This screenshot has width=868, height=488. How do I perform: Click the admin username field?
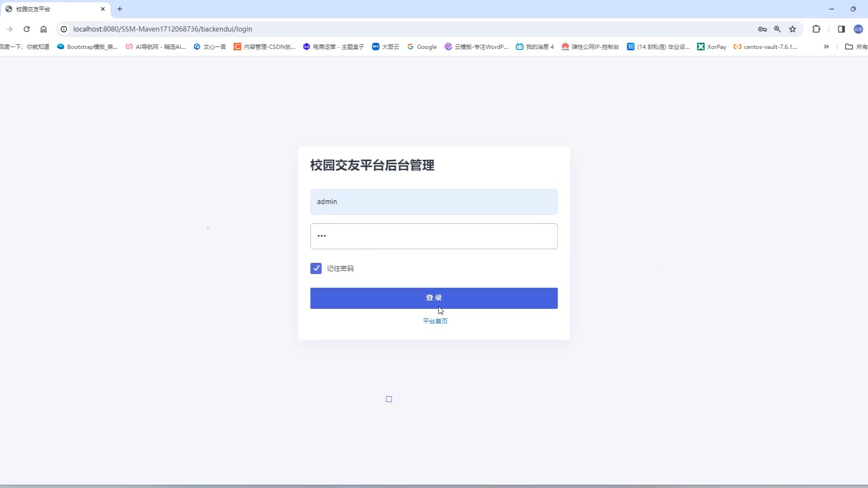pos(434,202)
